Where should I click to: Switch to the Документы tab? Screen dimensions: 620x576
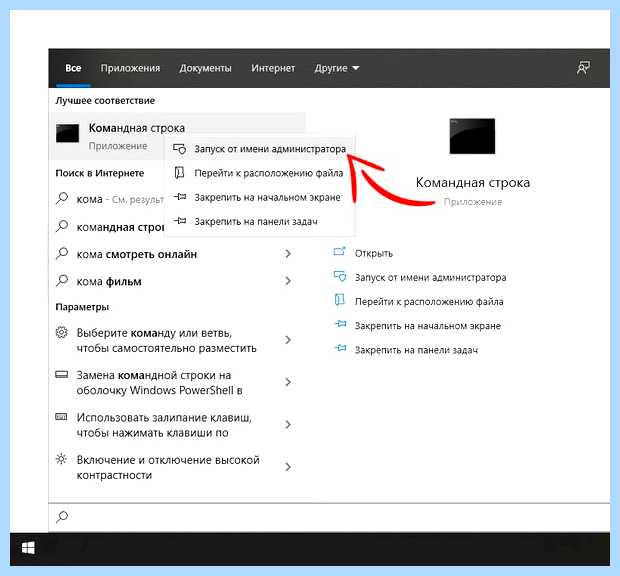(205, 68)
